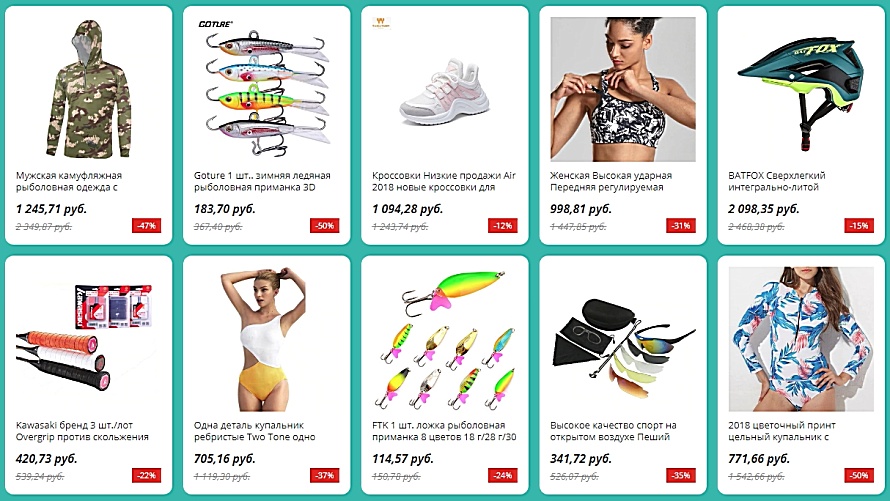Viewport: 890px width, 501px height.
Task: Click the 705,16 руб. swimsuit price
Action: (x=224, y=458)
